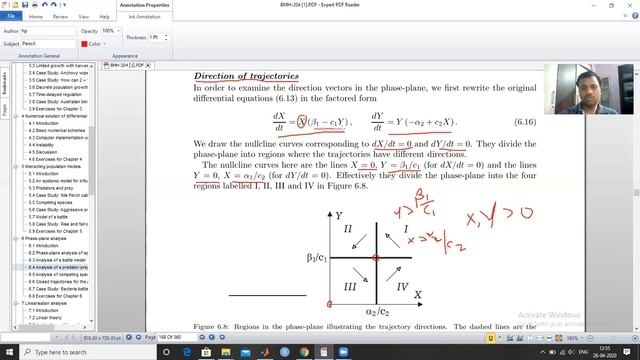Click the zoom in plus button

(635, 338)
